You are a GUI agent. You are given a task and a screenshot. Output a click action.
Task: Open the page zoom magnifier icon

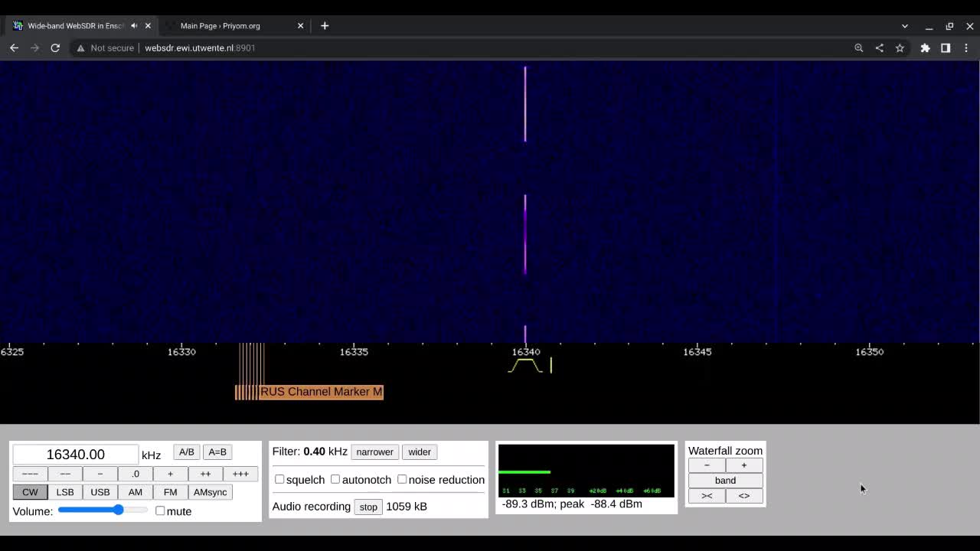[859, 47]
